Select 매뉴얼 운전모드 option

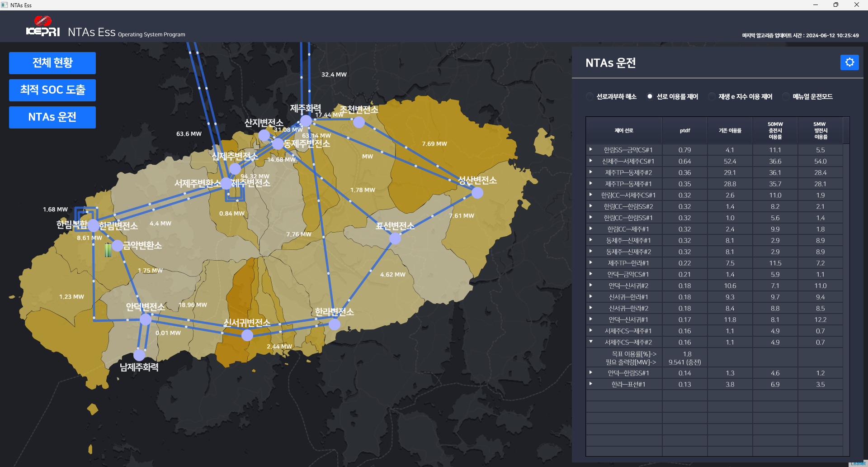point(786,96)
